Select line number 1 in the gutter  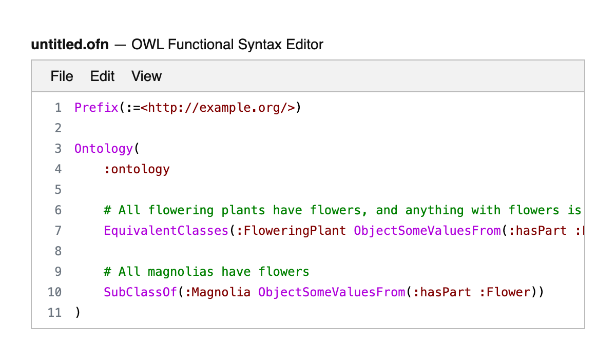[57, 108]
